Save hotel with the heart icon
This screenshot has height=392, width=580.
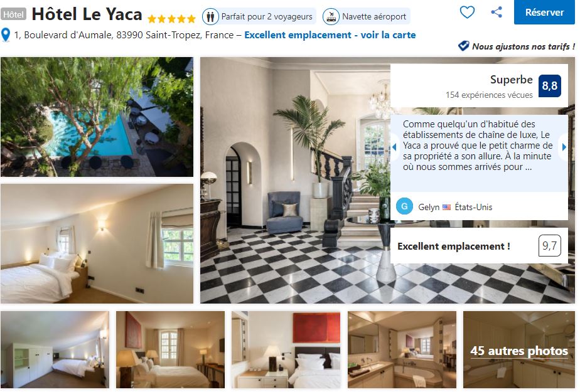(x=467, y=12)
